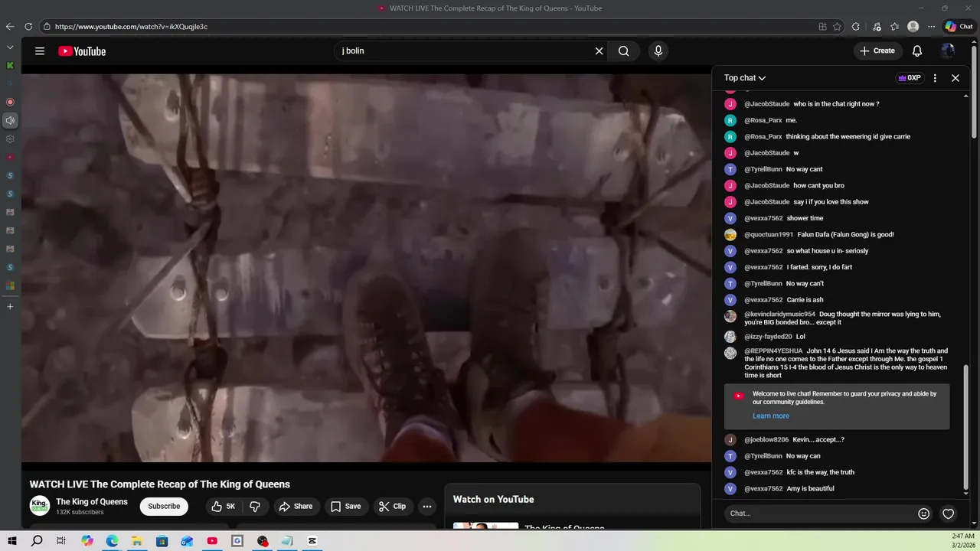Viewport: 980px width, 551px height.
Task: Open Microsoft Store from taskbar
Action: point(162,541)
